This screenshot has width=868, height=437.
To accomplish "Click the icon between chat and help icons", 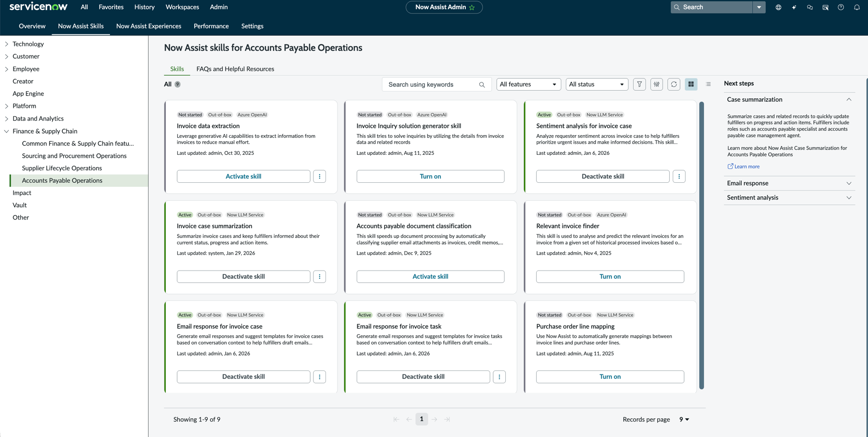I will point(826,7).
